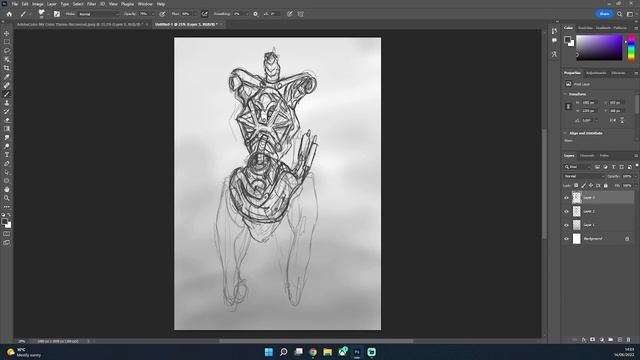The width and height of the screenshot is (640, 360).
Task: Open the layer blending mode Normal dropdown
Action: [x=584, y=176]
